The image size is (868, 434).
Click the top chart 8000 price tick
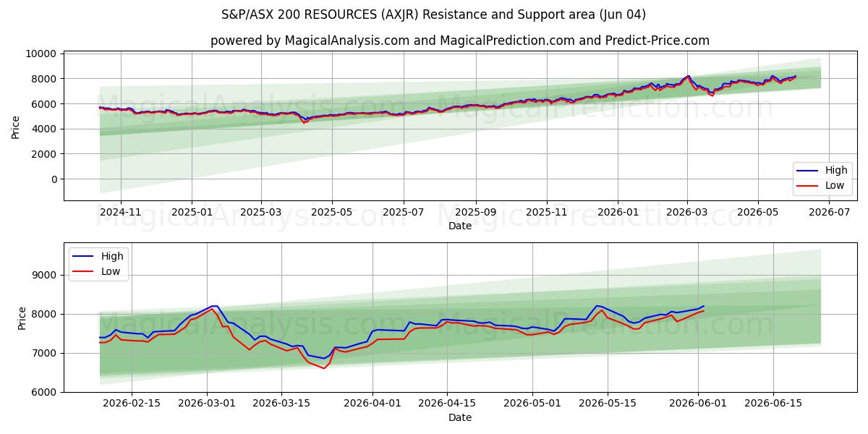pos(45,79)
